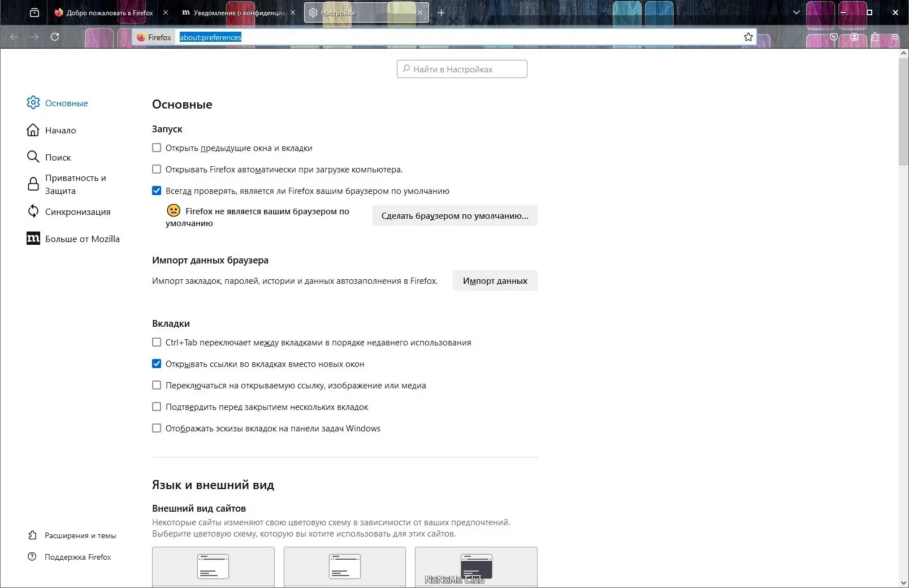Click the Язык и внешний вид heading

(x=213, y=485)
